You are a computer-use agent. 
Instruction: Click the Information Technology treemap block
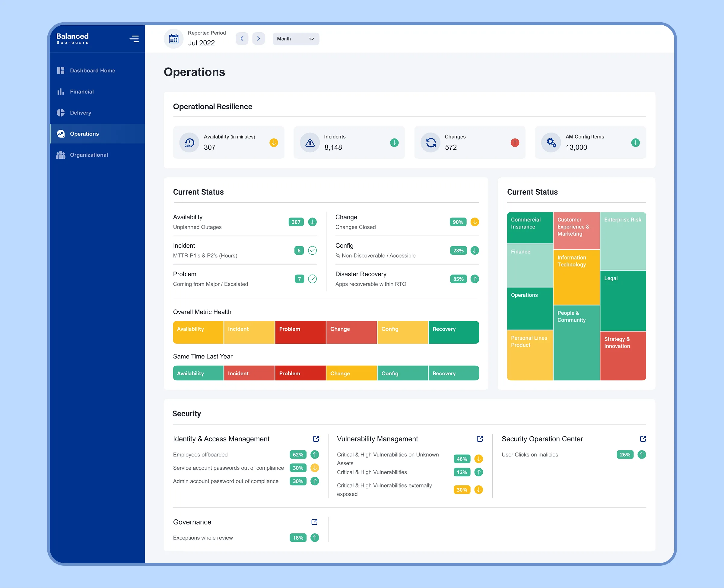coord(576,277)
